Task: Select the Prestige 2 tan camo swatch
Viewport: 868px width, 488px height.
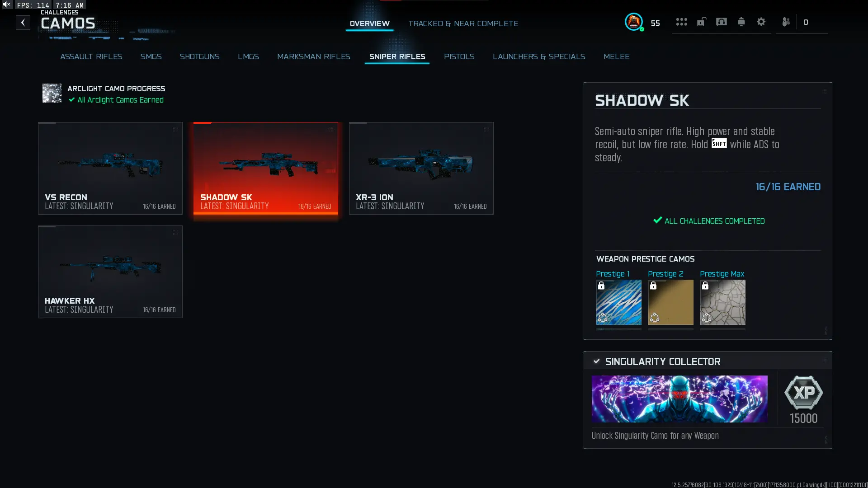Action: coord(670,302)
